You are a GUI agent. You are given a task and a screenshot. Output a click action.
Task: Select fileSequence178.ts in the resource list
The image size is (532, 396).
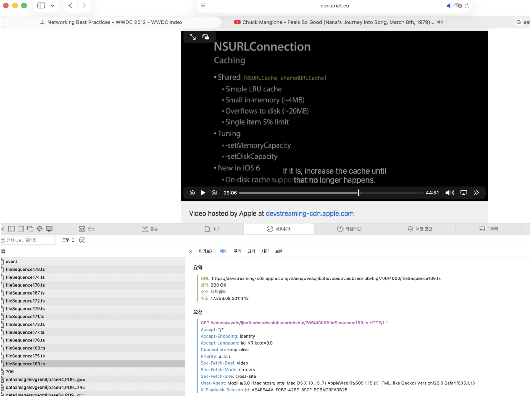click(25, 269)
